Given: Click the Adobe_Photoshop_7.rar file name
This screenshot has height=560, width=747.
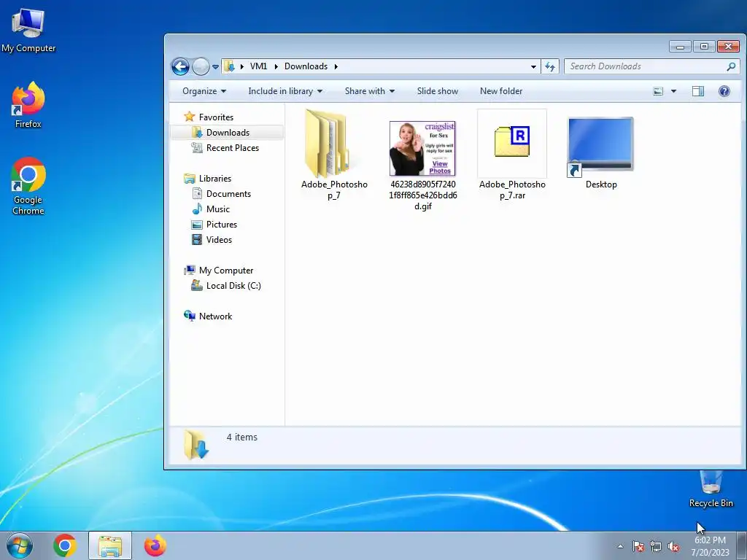Looking at the screenshot, I should point(512,190).
